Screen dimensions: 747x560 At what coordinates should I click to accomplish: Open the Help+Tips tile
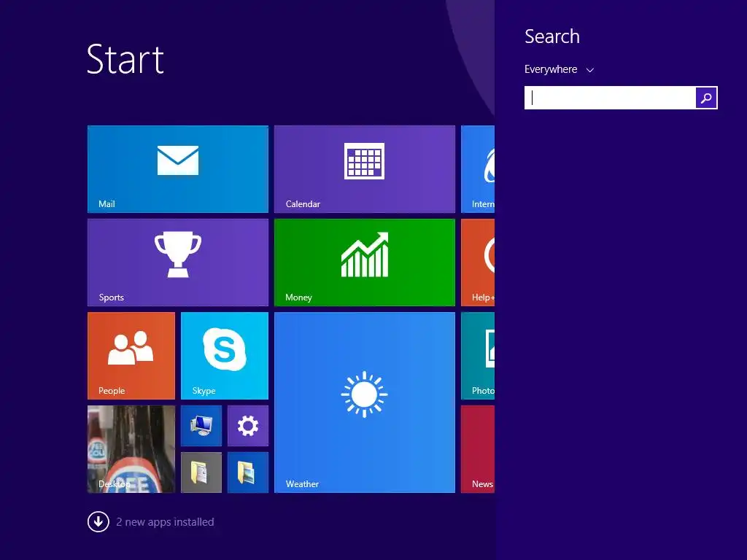(x=478, y=262)
